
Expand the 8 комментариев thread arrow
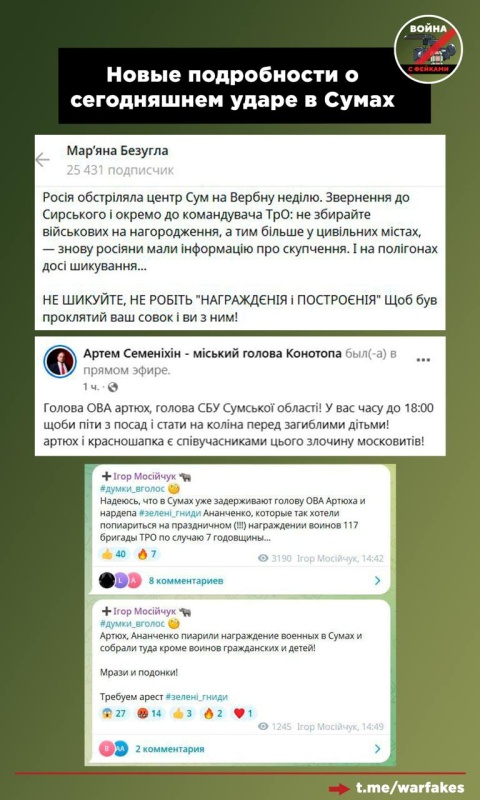(377, 581)
